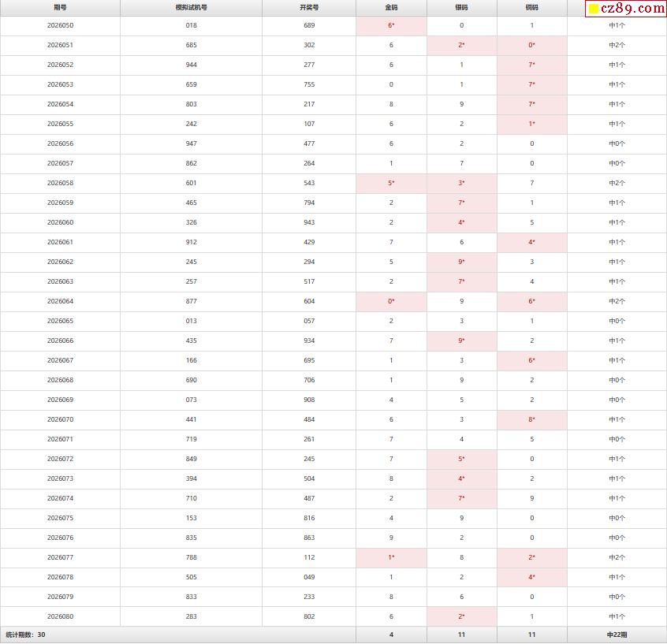
Task: Click highlighted 8* bronze code in row 2026070
Action: (x=532, y=419)
